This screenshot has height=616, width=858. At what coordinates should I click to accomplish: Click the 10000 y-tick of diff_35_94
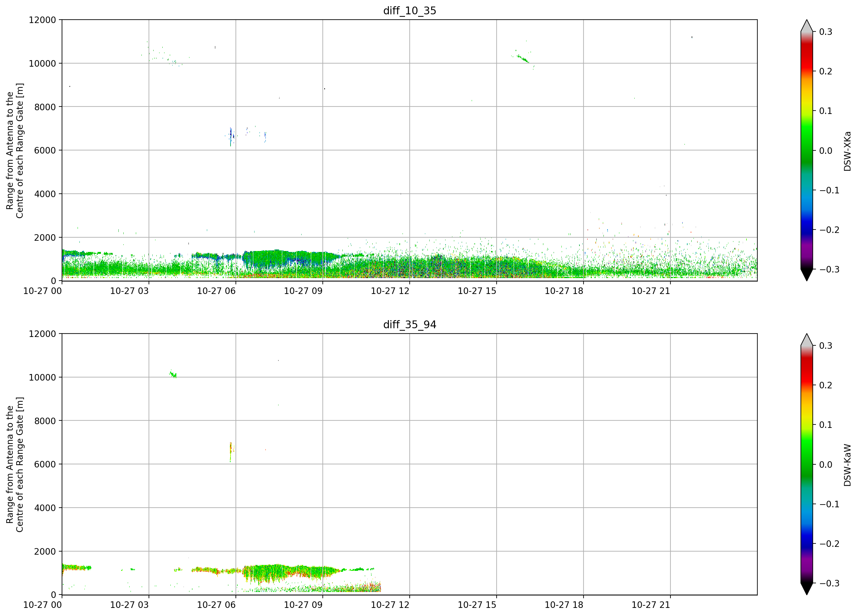[42, 377]
